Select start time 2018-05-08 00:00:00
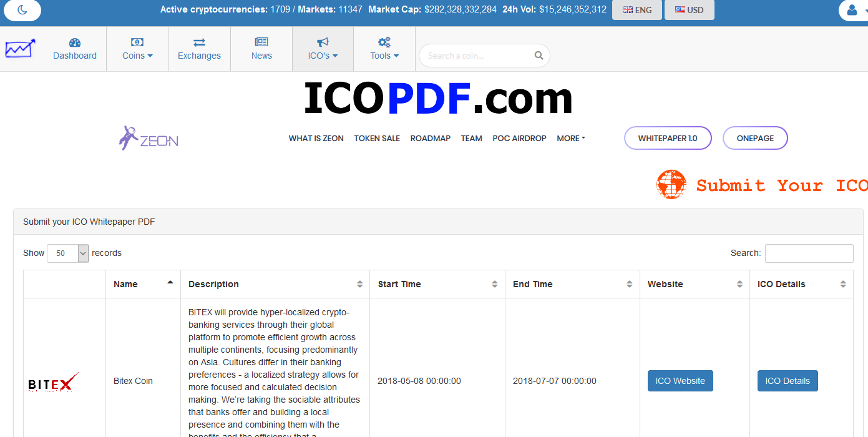868x437 pixels. [x=419, y=381]
